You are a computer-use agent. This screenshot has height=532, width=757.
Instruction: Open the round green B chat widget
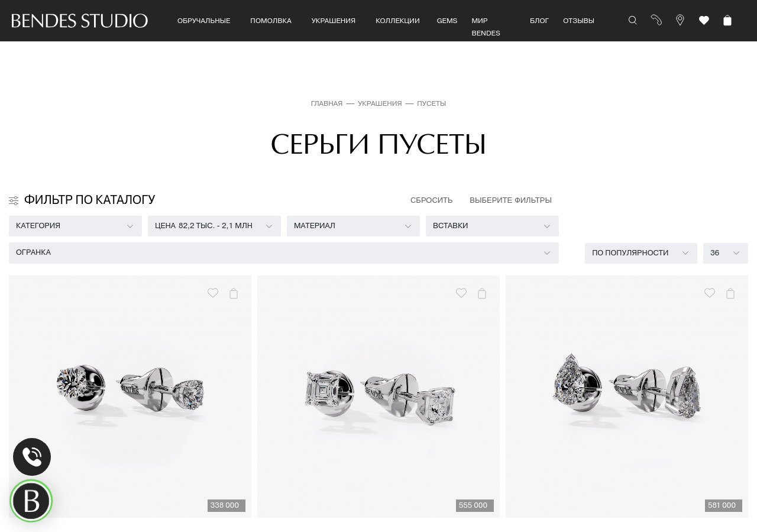pos(31,501)
